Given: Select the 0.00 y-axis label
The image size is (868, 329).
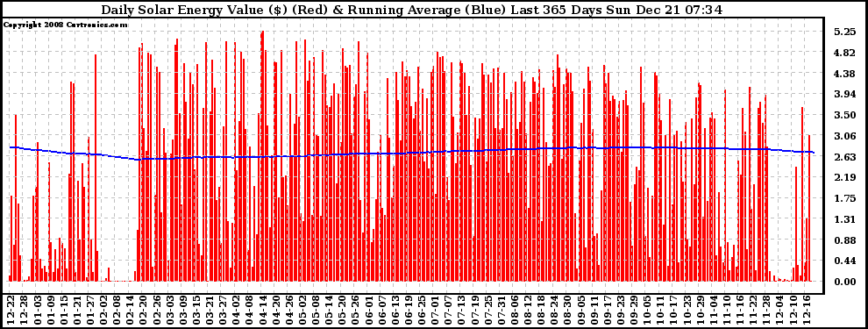Looking at the screenshot, I should coord(844,282).
